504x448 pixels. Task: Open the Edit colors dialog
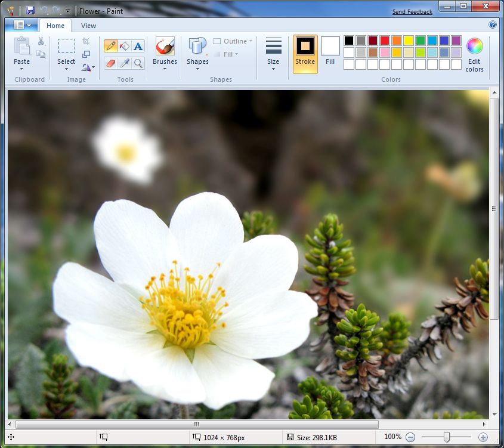(474, 54)
